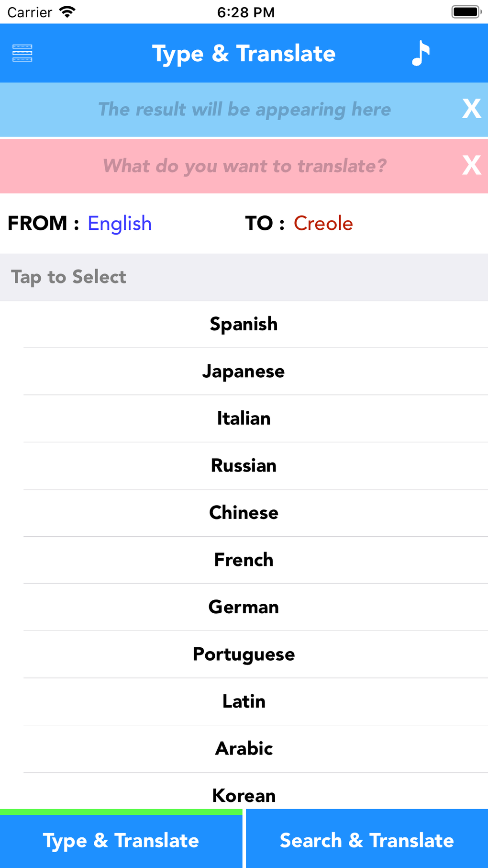Tap the translation input field

(x=244, y=166)
